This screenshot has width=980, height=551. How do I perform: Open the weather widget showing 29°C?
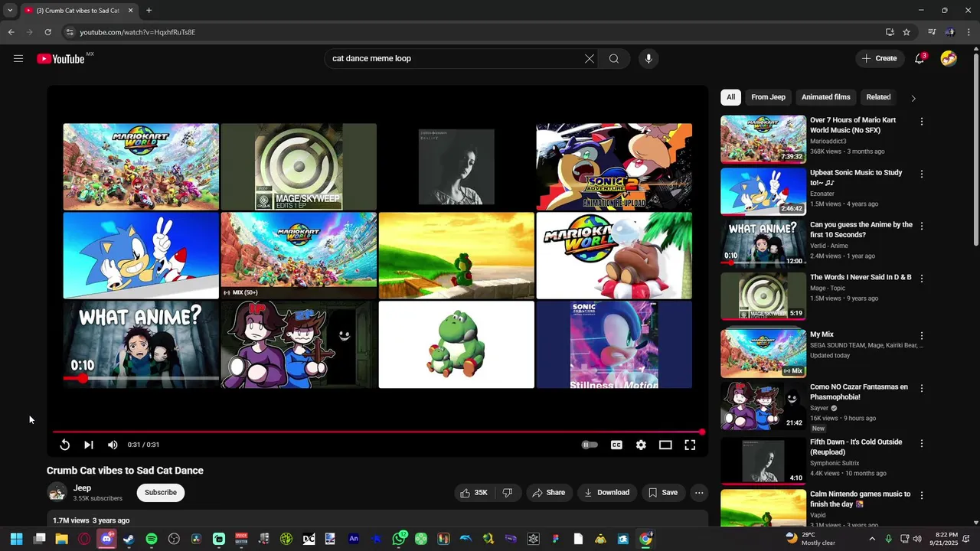point(812,539)
